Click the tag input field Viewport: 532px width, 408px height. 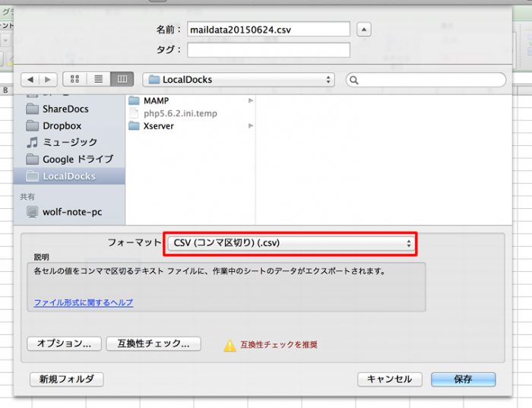(x=268, y=50)
